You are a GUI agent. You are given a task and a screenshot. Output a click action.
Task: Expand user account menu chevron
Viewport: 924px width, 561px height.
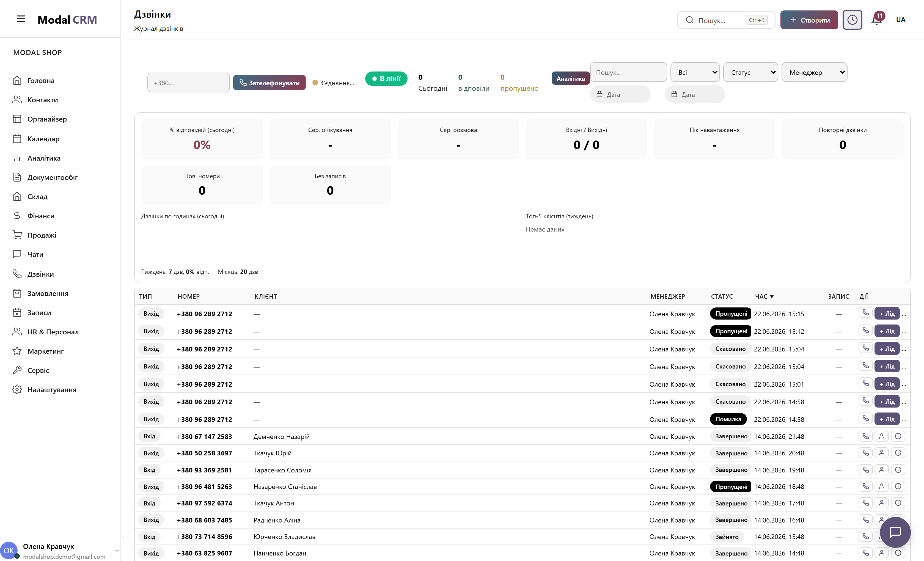tap(117, 551)
